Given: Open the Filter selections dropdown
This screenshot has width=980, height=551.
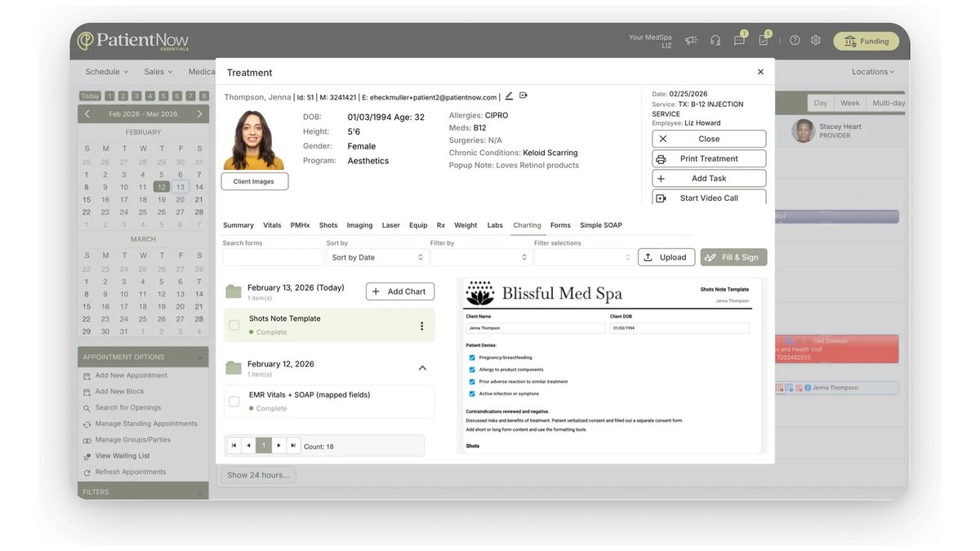Looking at the screenshot, I should click(584, 257).
